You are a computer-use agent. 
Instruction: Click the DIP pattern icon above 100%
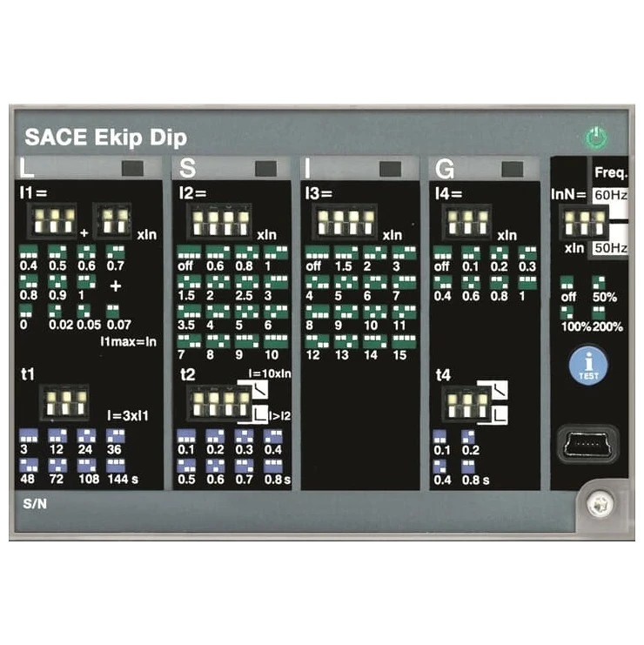(567, 312)
